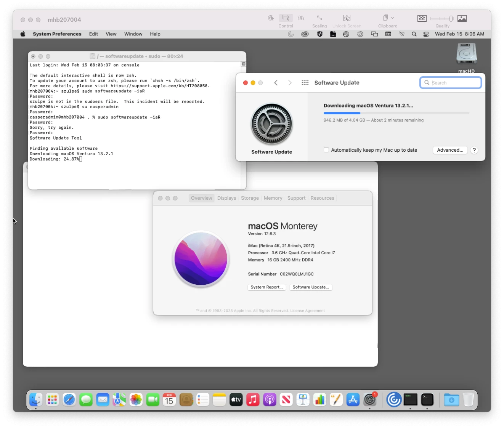Open App Store from the Dock
This screenshot has width=504, height=428.
[x=353, y=399]
